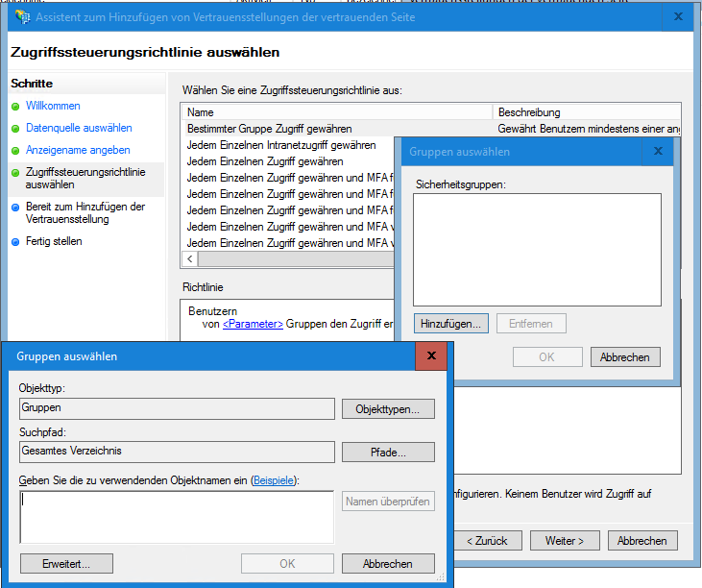Click Abbrechen in the object picker dialog
This screenshot has width=702, height=588.
pyautogui.click(x=388, y=563)
